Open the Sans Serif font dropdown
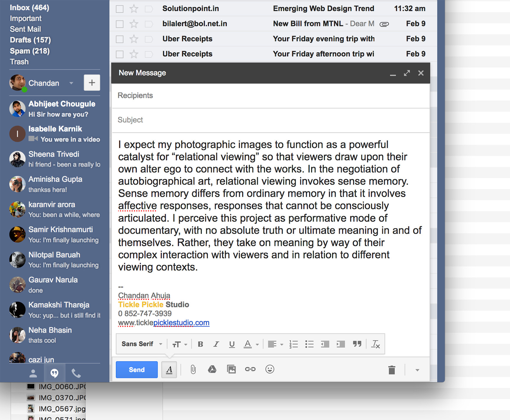 142,344
